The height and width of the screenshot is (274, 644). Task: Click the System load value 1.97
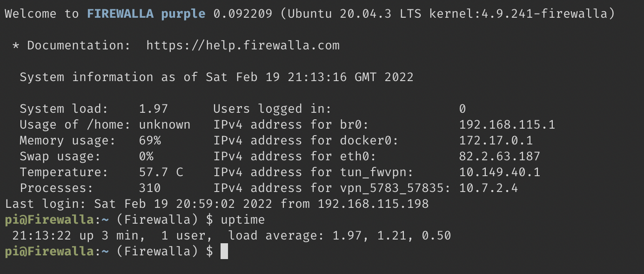pyautogui.click(x=154, y=109)
